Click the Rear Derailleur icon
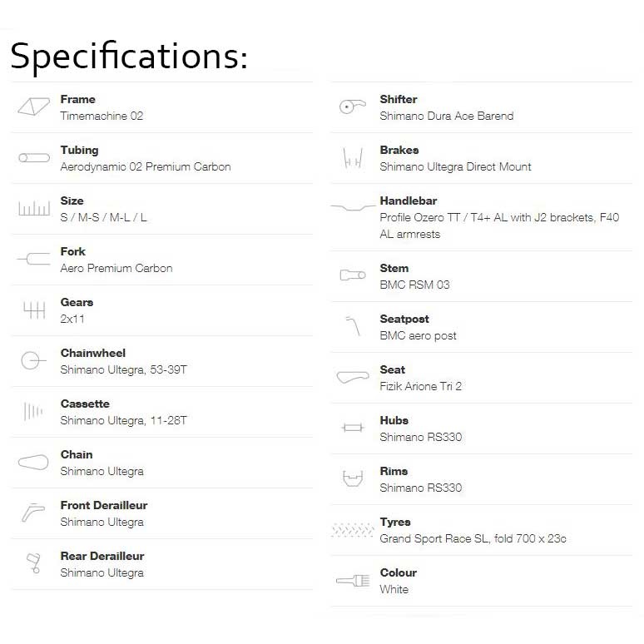 click(33, 563)
